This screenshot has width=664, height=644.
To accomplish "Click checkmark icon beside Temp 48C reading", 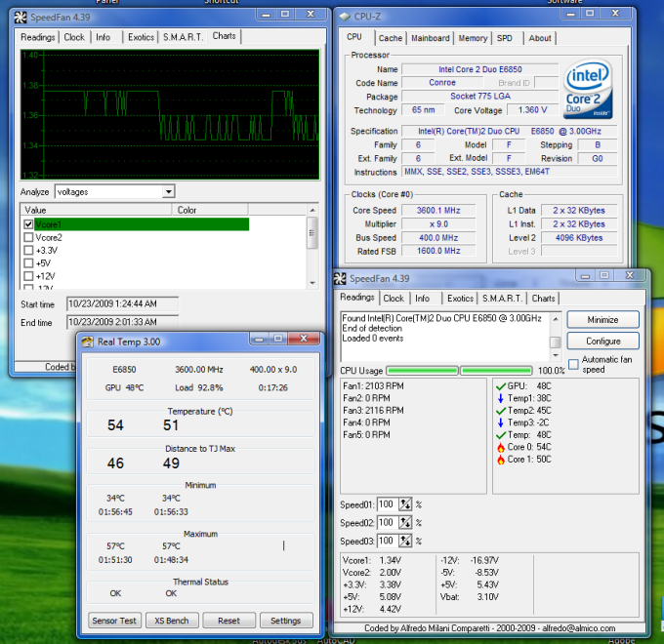I will coord(501,435).
